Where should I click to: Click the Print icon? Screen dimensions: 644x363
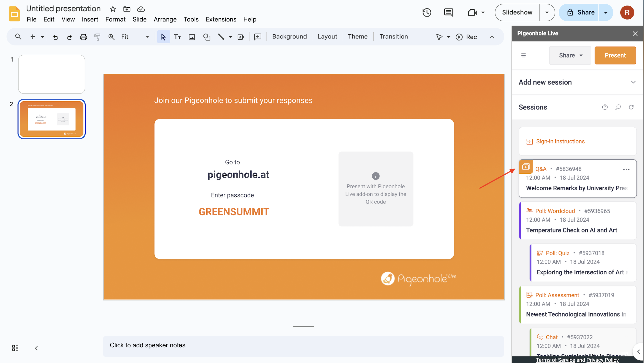[83, 37]
